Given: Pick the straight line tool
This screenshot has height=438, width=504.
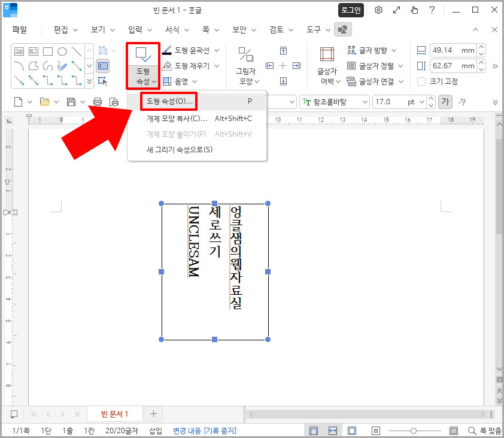Looking at the screenshot, I should click(x=77, y=51).
